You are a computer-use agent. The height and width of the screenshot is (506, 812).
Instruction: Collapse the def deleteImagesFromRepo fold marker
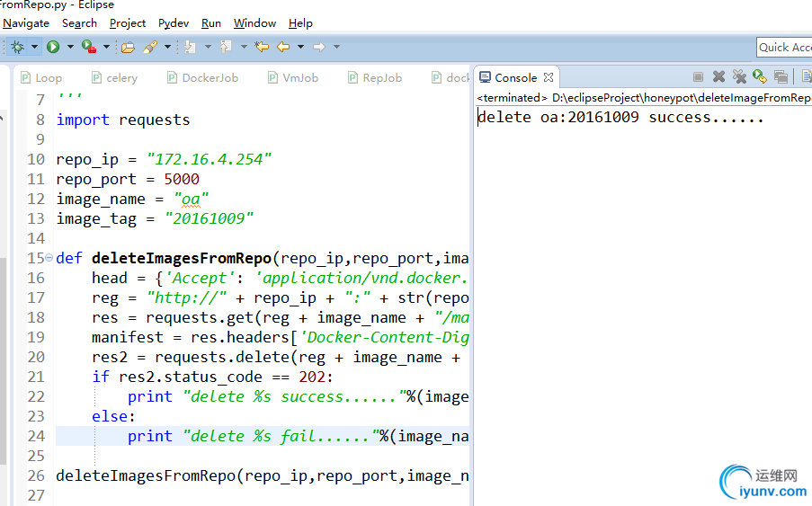tap(49, 257)
